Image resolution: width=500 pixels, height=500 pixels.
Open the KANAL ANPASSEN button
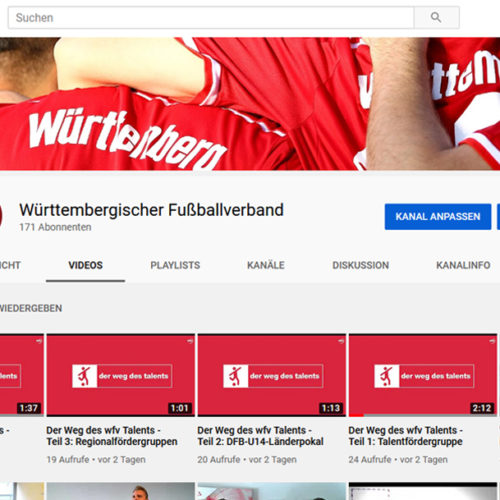pyautogui.click(x=438, y=217)
